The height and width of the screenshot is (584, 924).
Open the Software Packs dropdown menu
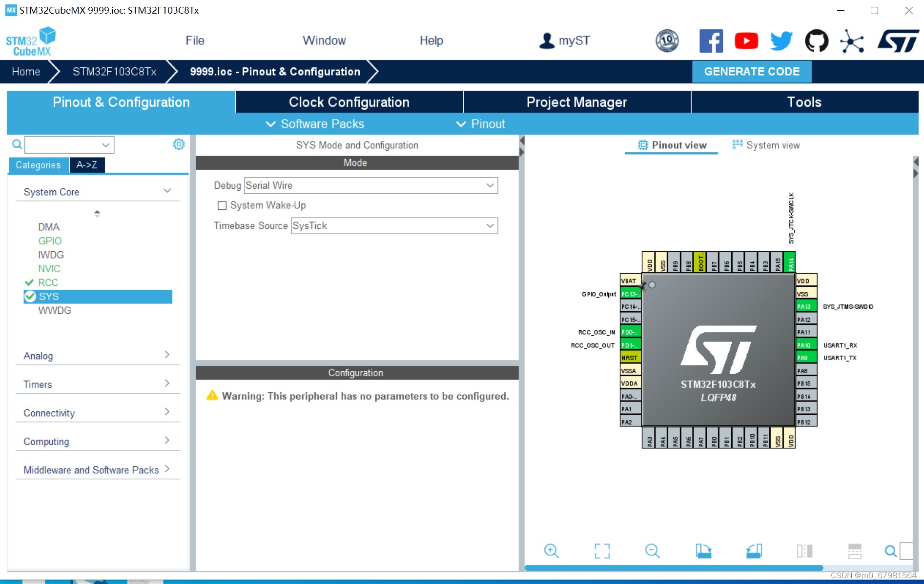coord(315,124)
